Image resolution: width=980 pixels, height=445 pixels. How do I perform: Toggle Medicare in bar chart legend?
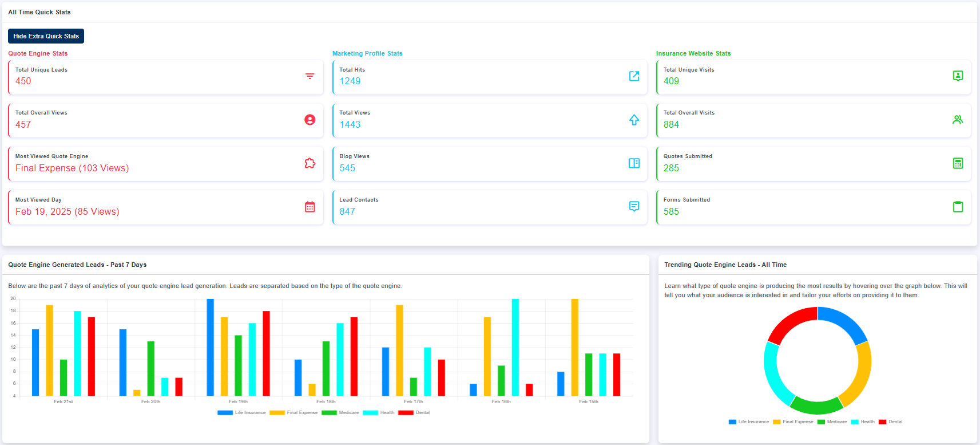point(340,412)
